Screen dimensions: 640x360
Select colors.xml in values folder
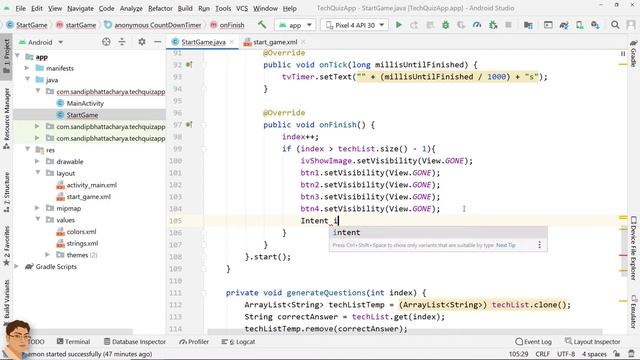[x=81, y=231]
